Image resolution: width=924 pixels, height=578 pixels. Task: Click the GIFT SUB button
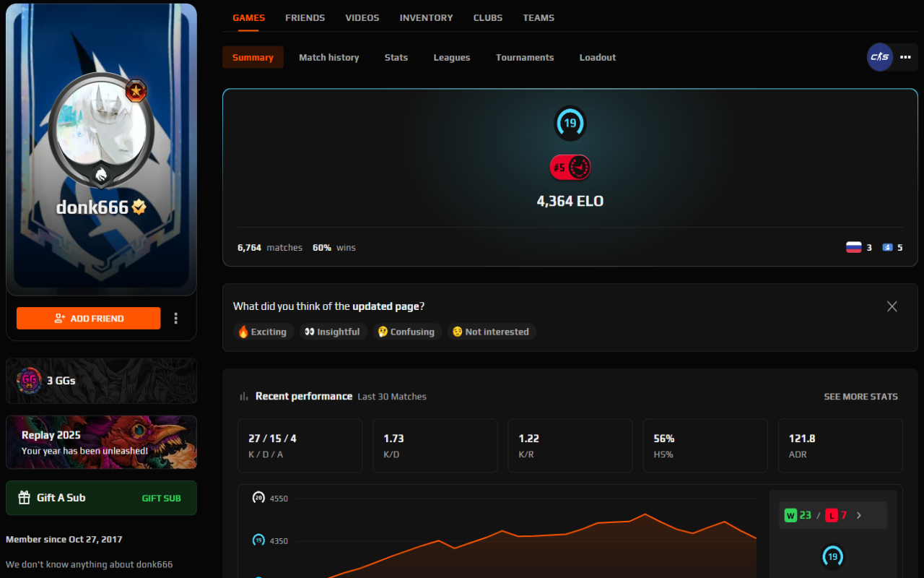(x=162, y=498)
